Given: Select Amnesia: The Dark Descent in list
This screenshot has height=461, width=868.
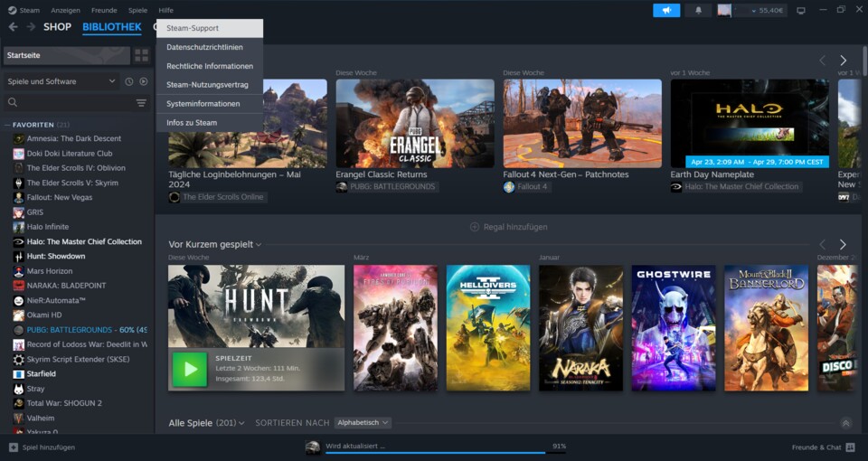Looking at the screenshot, I should [x=73, y=139].
